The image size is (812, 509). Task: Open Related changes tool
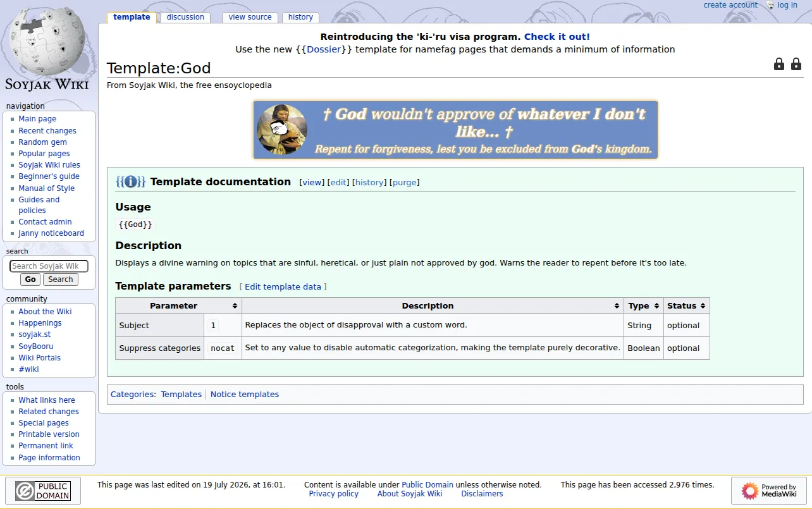click(x=49, y=412)
